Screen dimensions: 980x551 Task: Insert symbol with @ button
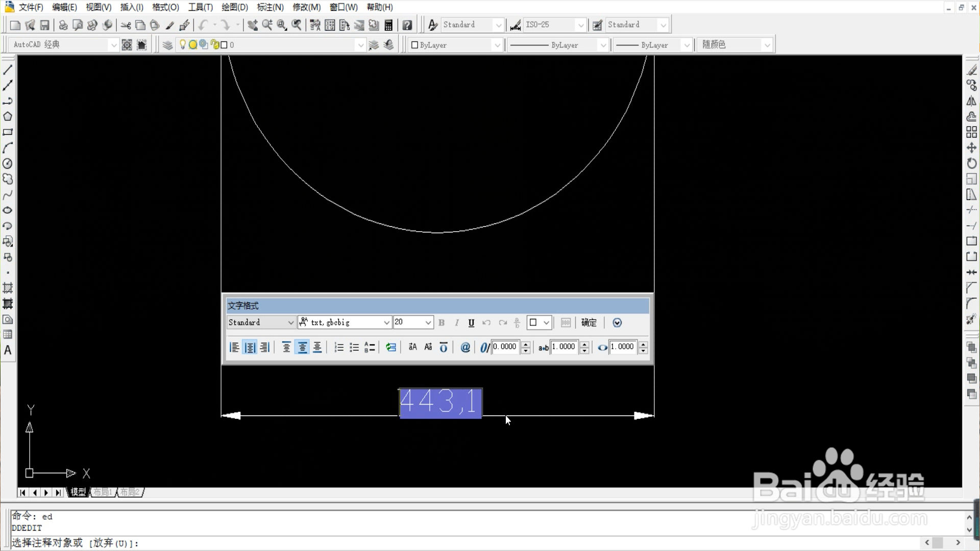click(465, 347)
